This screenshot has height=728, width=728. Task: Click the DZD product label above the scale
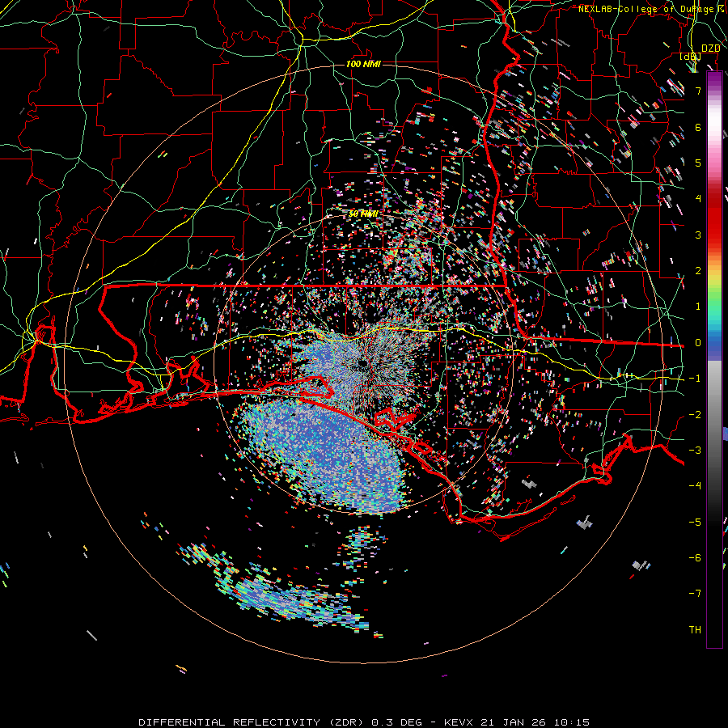pyautogui.click(x=710, y=49)
